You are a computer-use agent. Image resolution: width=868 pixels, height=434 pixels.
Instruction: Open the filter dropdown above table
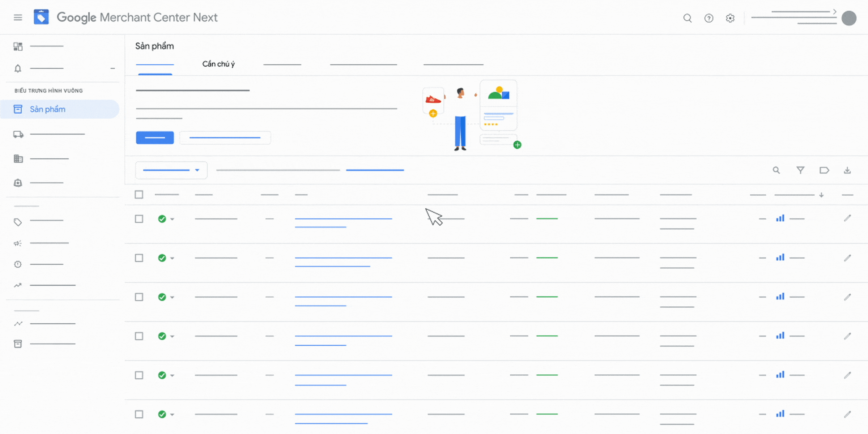pyautogui.click(x=171, y=170)
